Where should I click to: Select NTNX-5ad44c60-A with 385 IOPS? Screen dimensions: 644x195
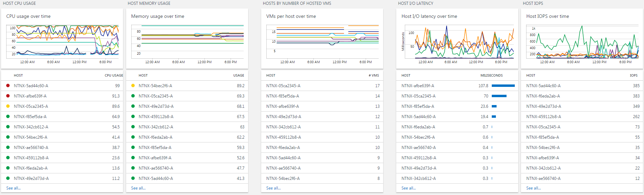(543, 86)
